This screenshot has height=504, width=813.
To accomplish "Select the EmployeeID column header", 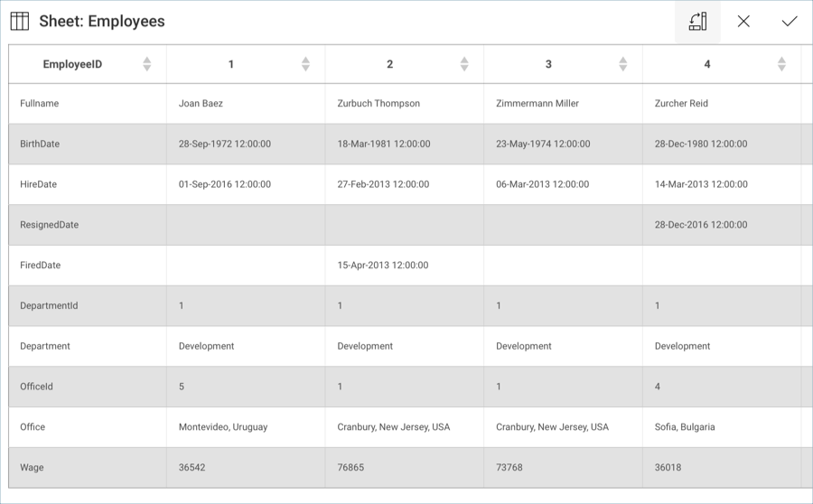I will click(x=73, y=64).
